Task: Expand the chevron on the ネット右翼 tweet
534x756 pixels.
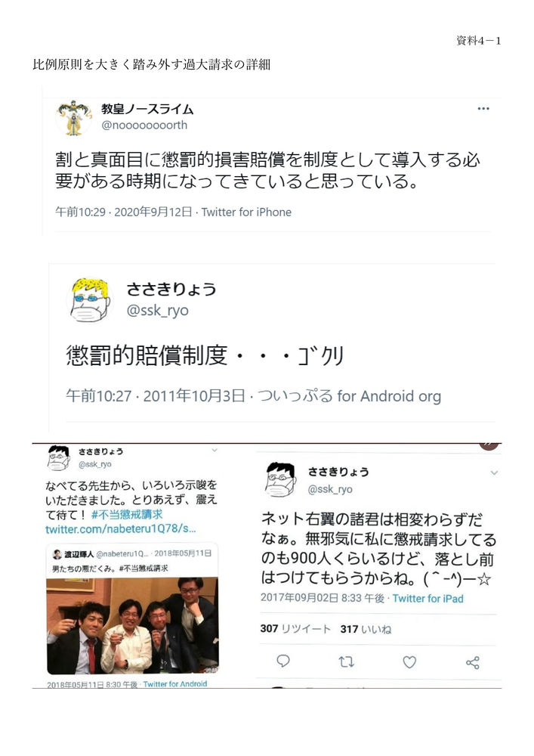Action: pyautogui.click(x=494, y=473)
